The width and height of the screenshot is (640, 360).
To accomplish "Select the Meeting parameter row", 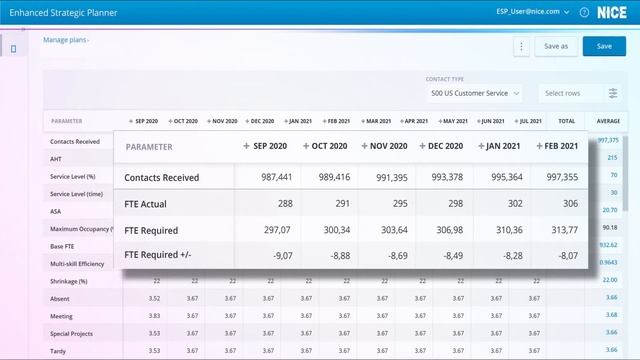I will click(x=61, y=316).
